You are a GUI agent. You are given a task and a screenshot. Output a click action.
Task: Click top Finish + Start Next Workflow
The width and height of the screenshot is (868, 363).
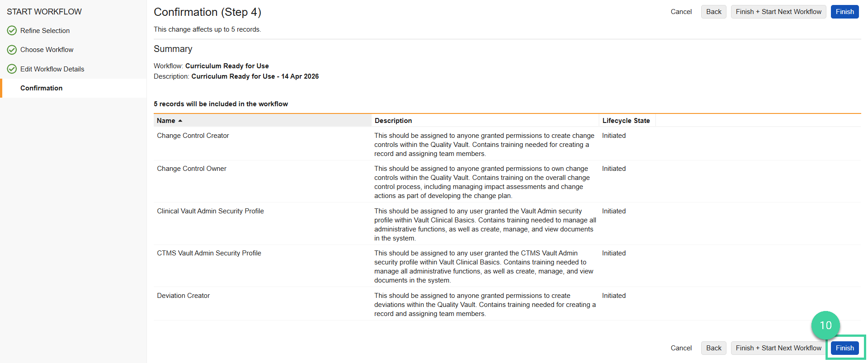(778, 12)
